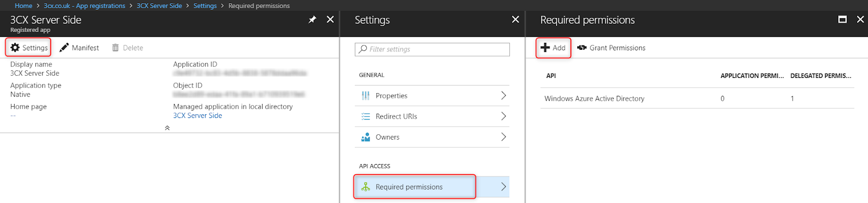868x203 pixels.
Task: Click the Object ID value
Action: pos(239,94)
